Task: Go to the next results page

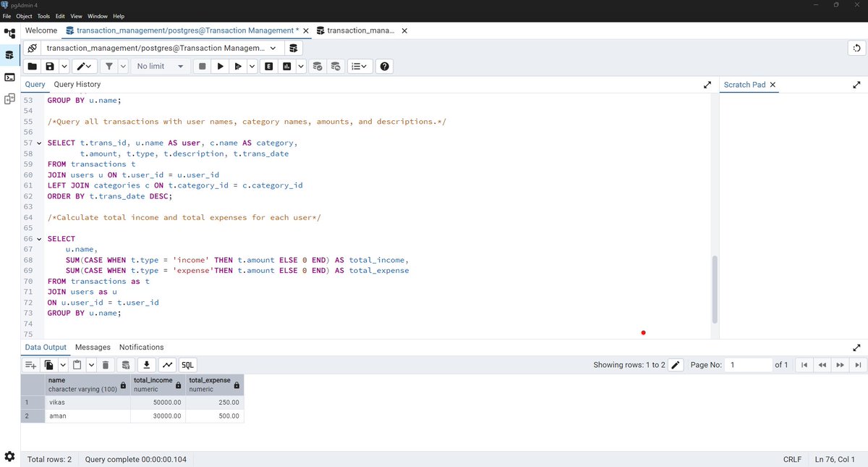Action: click(x=841, y=365)
